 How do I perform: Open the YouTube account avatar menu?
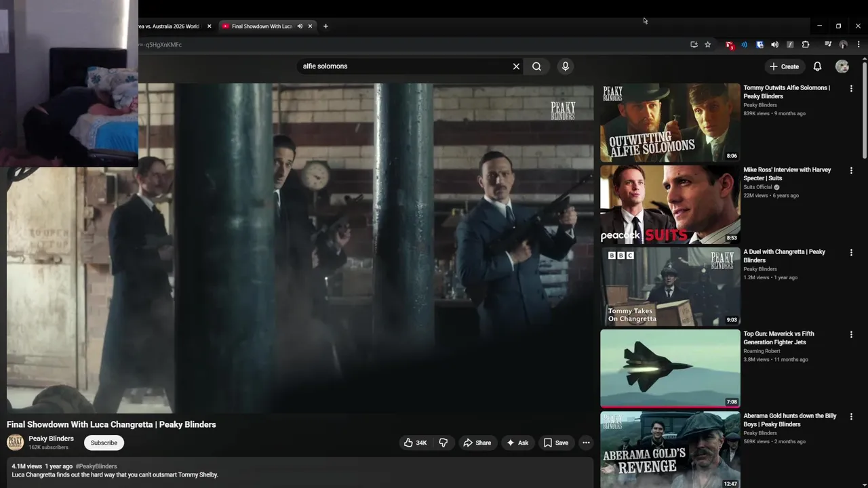[842, 66]
